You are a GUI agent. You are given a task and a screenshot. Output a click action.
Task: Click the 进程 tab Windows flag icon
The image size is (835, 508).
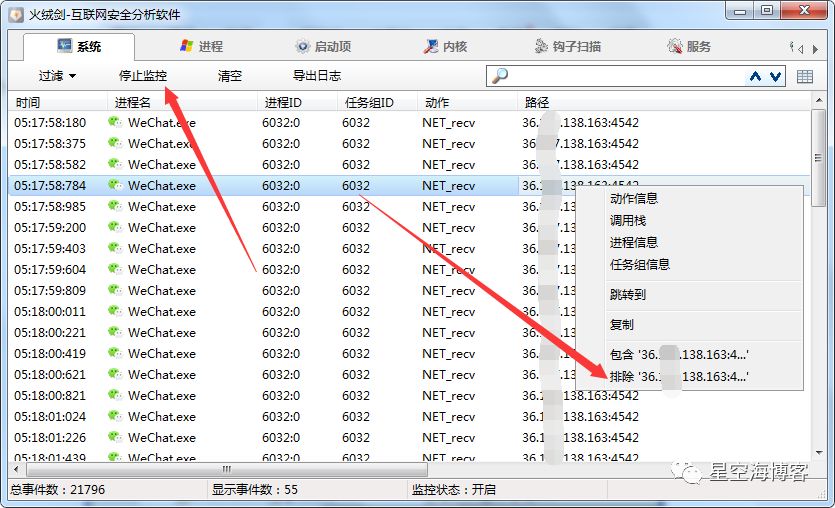(x=187, y=46)
